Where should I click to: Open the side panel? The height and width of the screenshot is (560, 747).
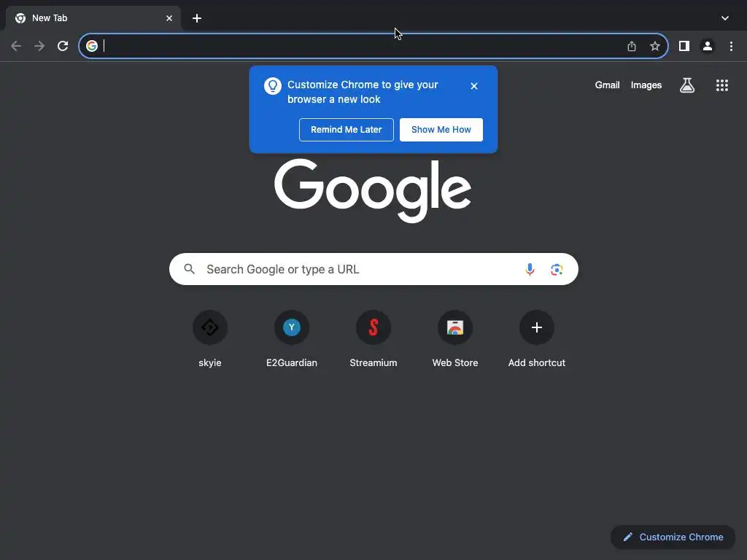(684, 46)
